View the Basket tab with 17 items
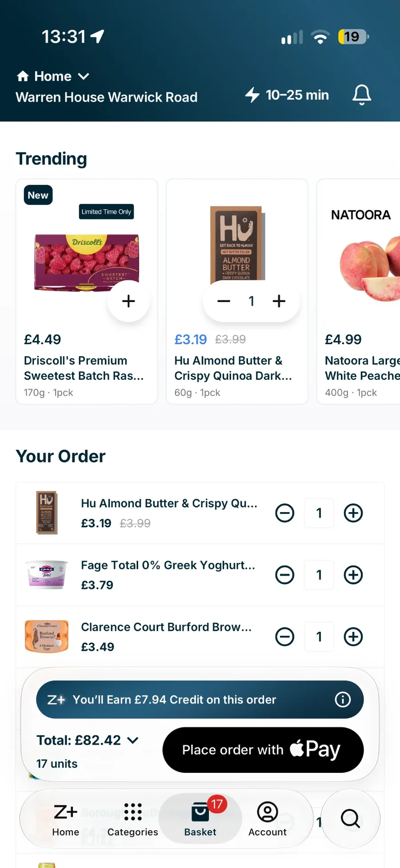This screenshot has height=868, width=400. [200, 819]
